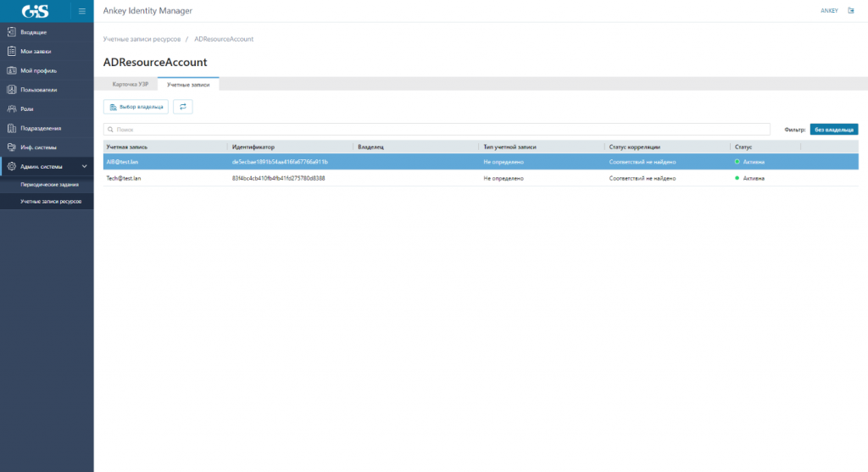Click the Учетные записи ресурсов breadcrumb link
Image resolution: width=868 pixels, height=472 pixels.
coord(142,39)
